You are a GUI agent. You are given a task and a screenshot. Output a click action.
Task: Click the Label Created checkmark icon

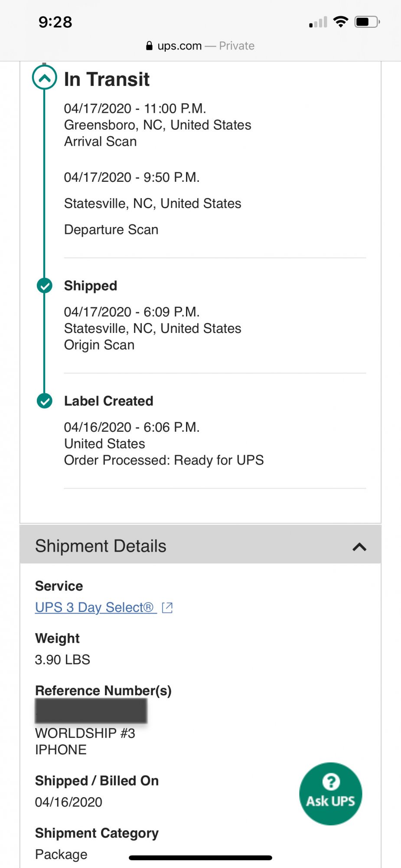pos(44,401)
